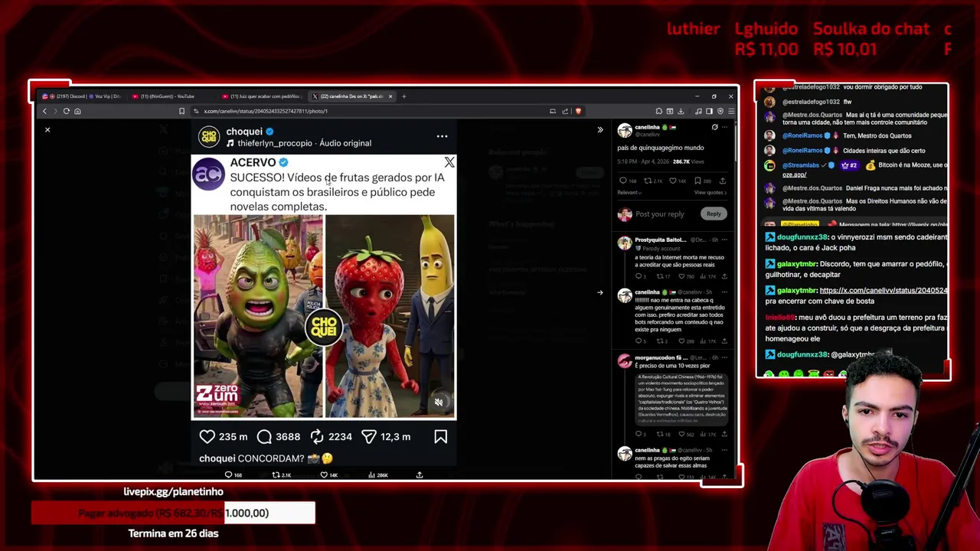Click the Reply button
The image size is (980, 551).
click(713, 214)
